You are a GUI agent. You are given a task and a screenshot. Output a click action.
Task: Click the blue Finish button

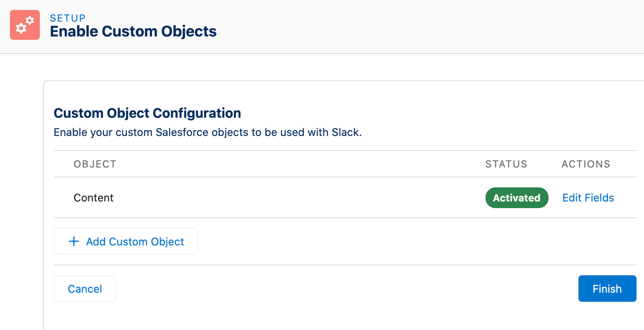(607, 289)
